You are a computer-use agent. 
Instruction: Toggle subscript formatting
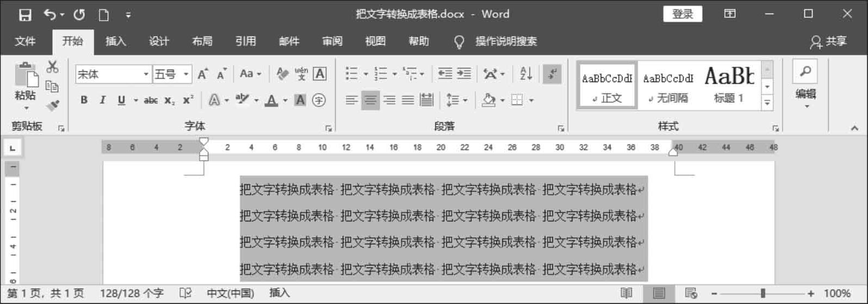coord(170,100)
